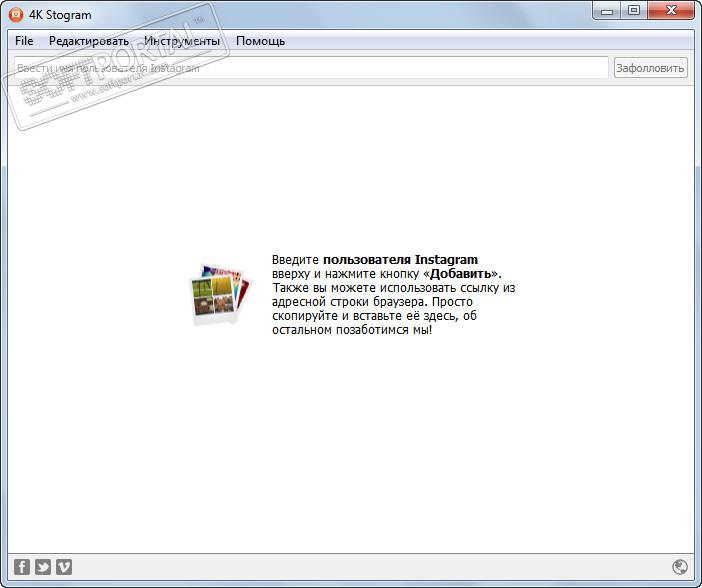The width and height of the screenshot is (702, 588).
Task: Open the Помощь menu
Action: (x=260, y=41)
